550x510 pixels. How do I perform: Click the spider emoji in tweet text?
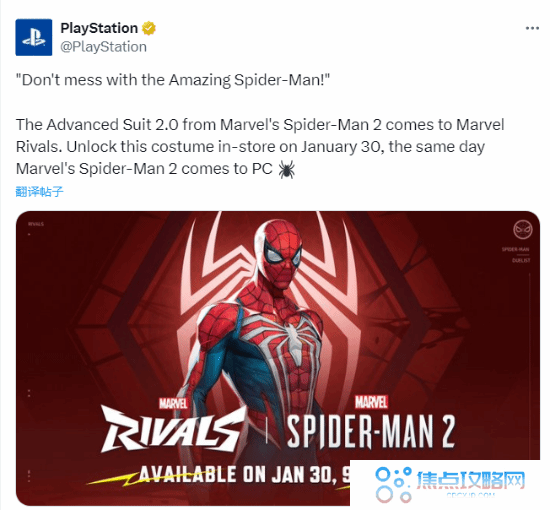(x=287, y=169)
